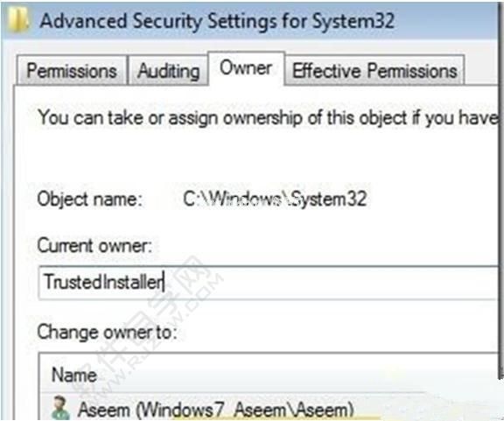Click the "Object name:" label
Viewport: 504px width, 421px height.
89,200
